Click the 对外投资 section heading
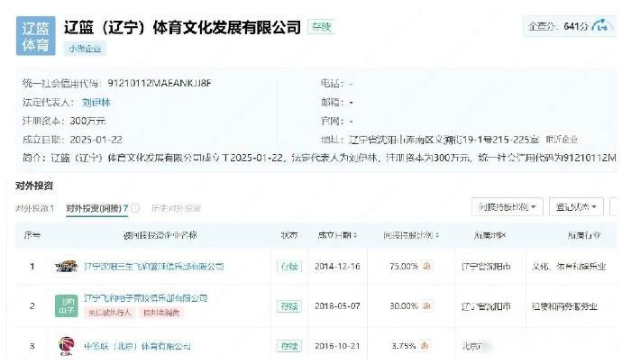The image size is (622, 364). (34, 186)
